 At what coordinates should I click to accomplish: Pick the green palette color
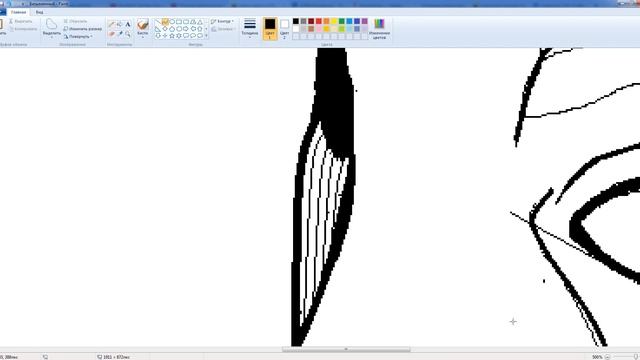coord(342,21)
